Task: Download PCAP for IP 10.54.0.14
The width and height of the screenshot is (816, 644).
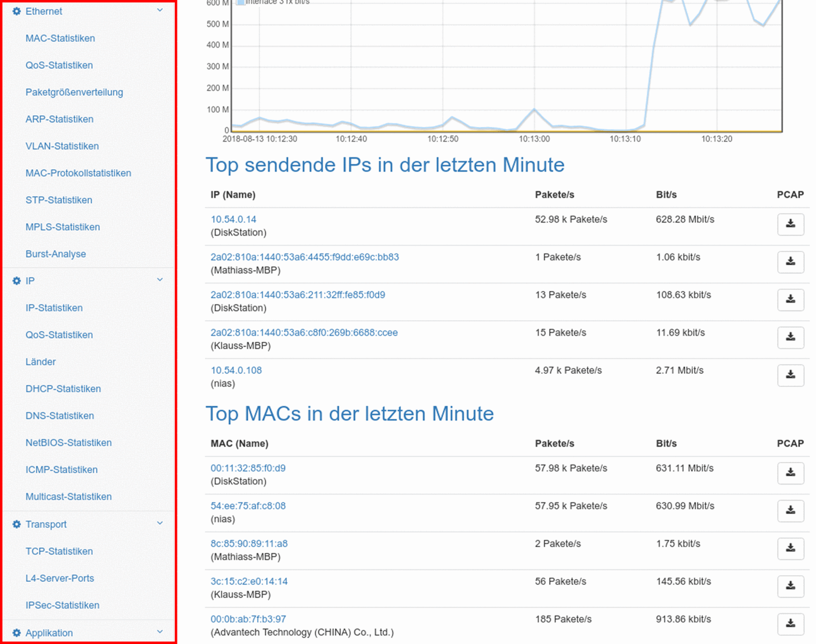Action: pyautogui.click(x=790, y=224)
